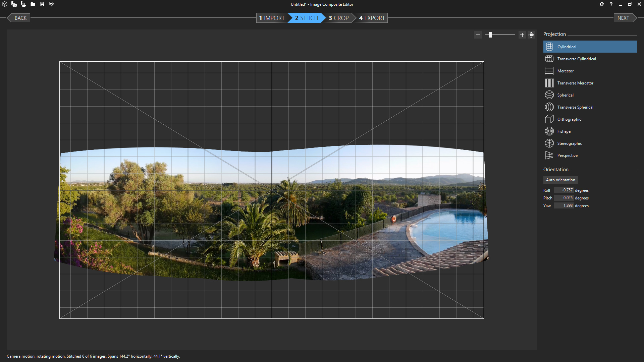The width and height of the screenshot is (644, 362).
Task: Open an existing project file
Action: [x=33, y=4]
